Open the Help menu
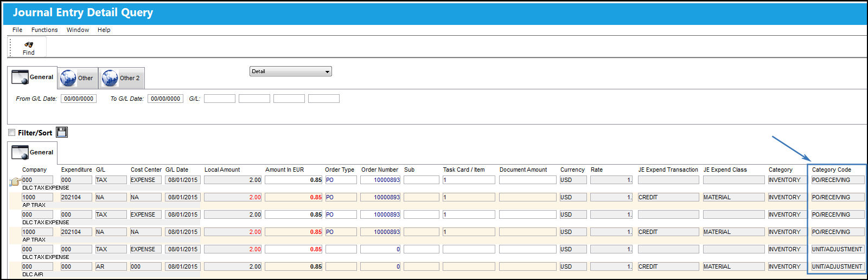The height and width of the screenshot is (280, 868). pos(104,30)
